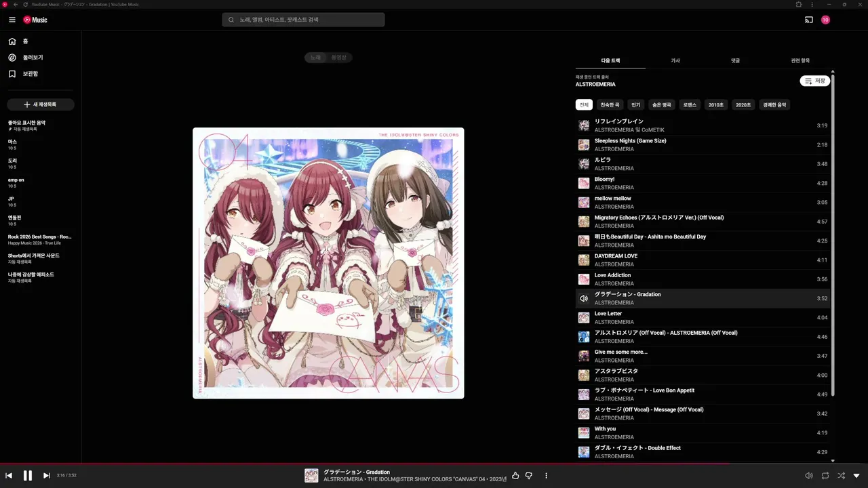Click the search input field

(x=303, y=20)
